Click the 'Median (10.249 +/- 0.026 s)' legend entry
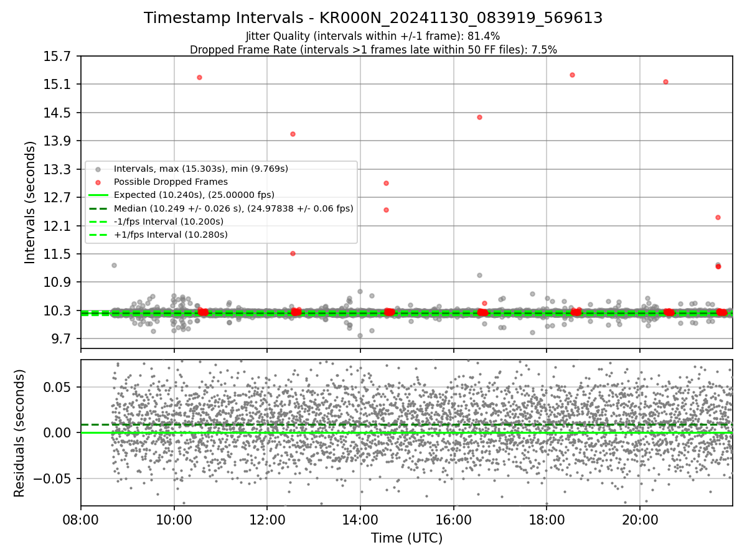Screen dimensions: 747x560 coord(233,208)
